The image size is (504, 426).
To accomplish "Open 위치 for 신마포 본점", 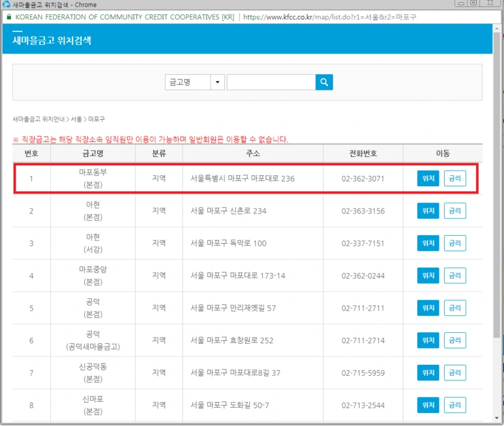I will (428, 405).
